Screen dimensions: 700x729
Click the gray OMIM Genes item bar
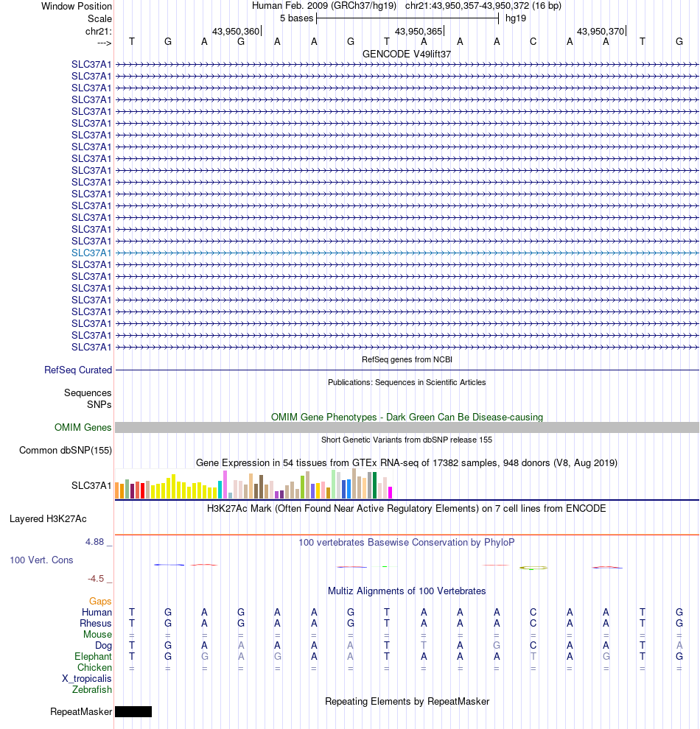click(407, 427)
